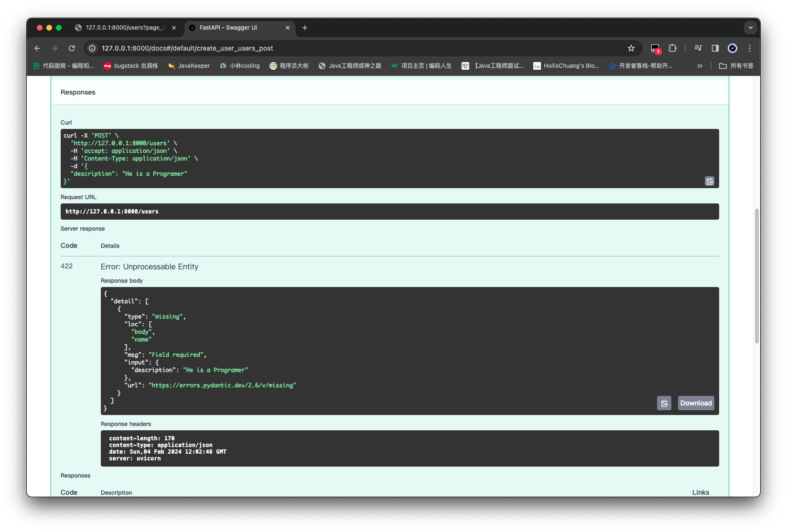The width and height of the screenshot is (787, 532).
Task: Reload the current page
Action: tap(72, 48)
